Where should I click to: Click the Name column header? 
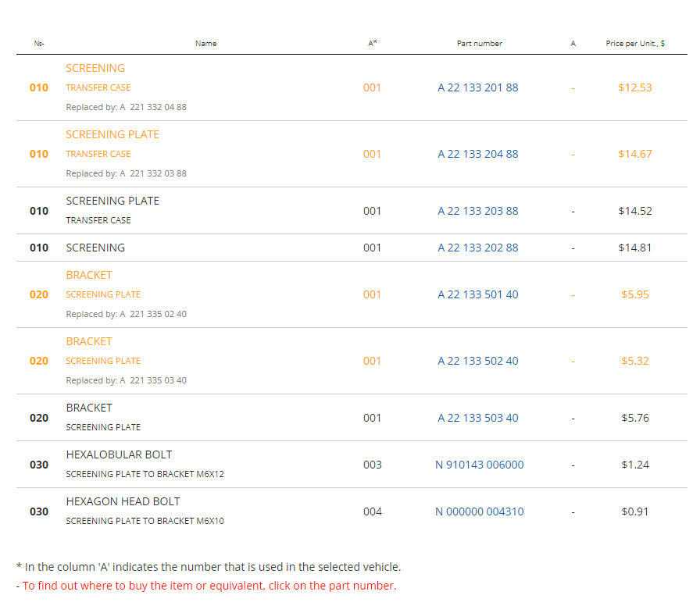[x=205, y=43]
